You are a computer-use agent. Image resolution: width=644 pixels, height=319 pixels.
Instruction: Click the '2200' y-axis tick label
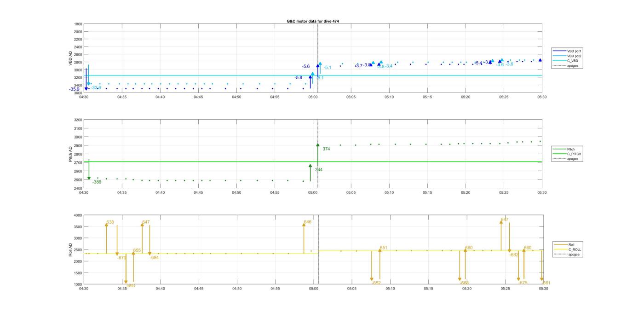[78, 39]
